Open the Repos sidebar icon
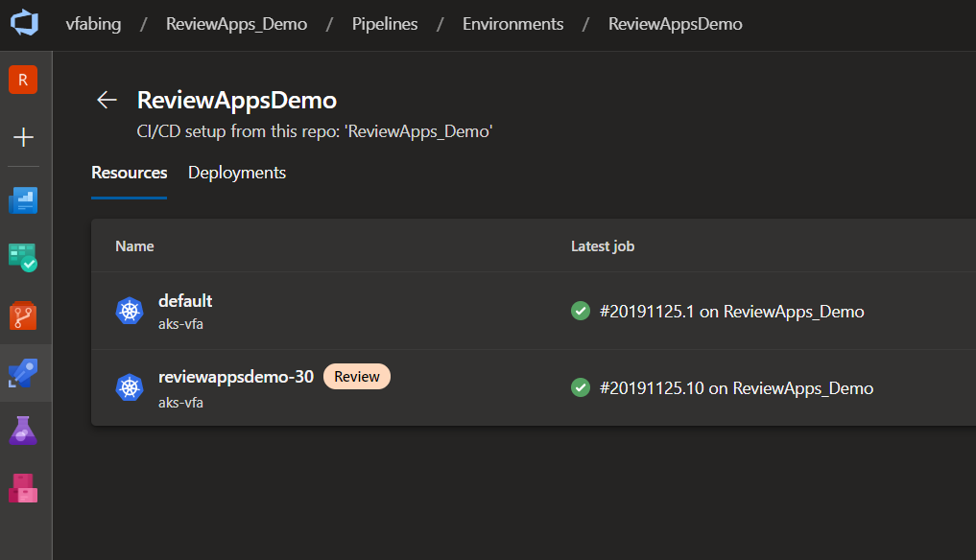 point(23,315)
